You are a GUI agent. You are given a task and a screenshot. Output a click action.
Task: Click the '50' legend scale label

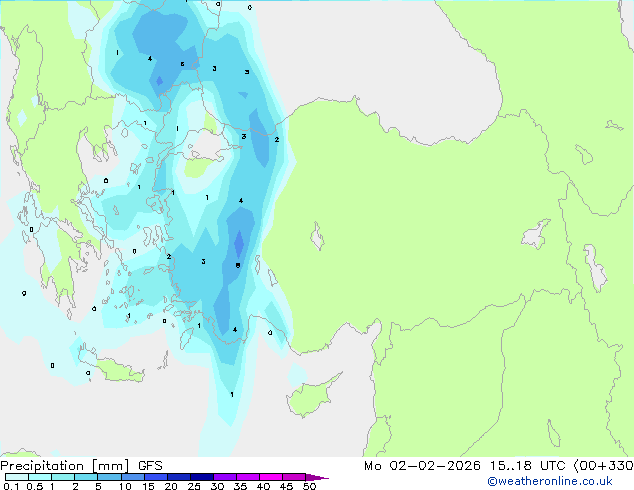coord(310,486)
